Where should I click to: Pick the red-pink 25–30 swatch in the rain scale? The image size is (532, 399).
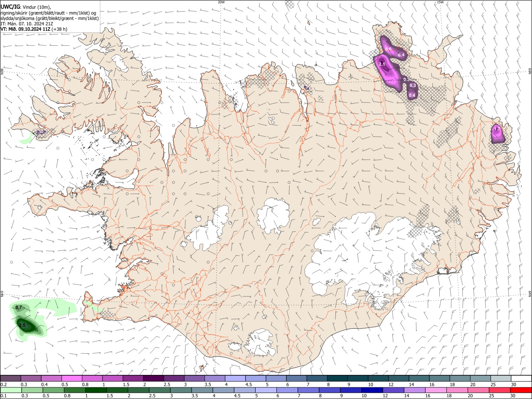[500, 390]
